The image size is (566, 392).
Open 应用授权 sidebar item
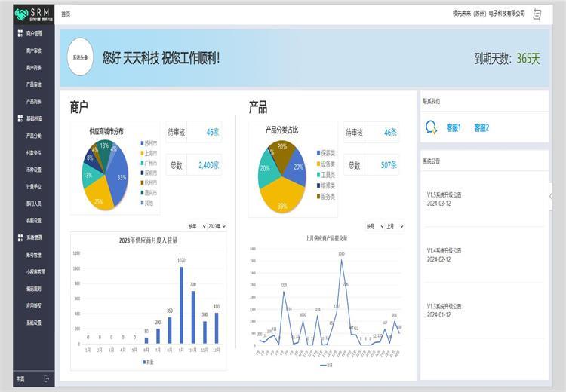tap(33, 305)
